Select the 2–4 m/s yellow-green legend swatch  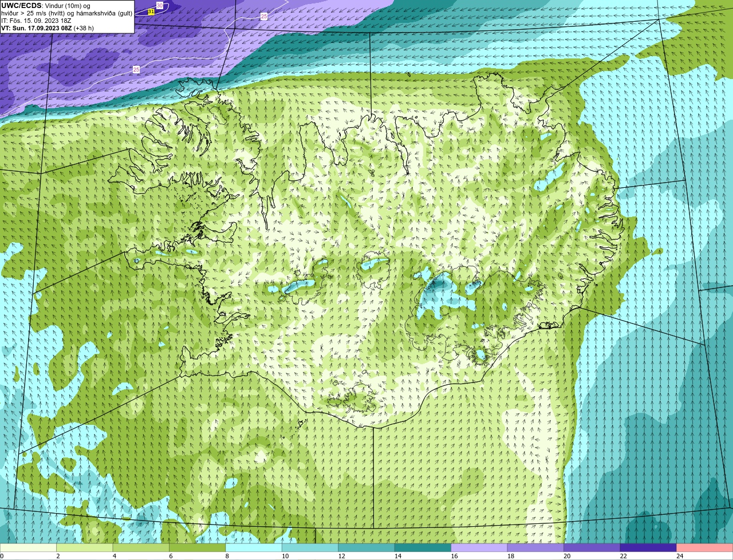click(x=85, y=548)
